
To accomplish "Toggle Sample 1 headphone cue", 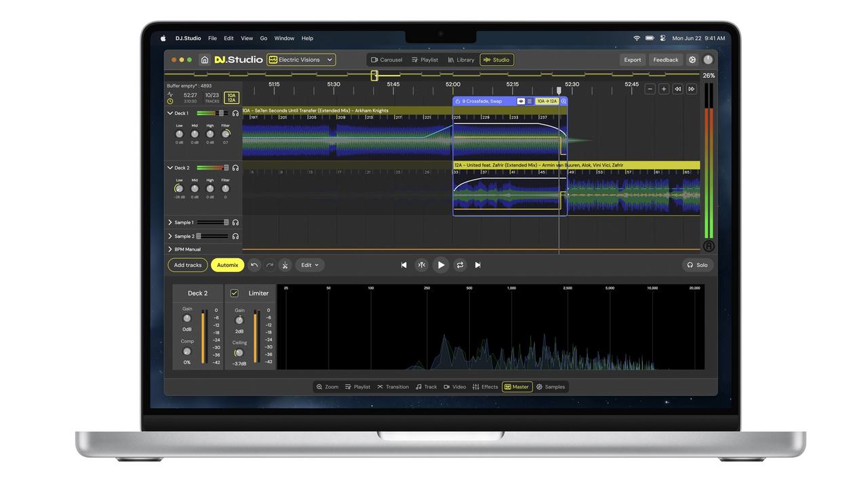I will (235, 222).
